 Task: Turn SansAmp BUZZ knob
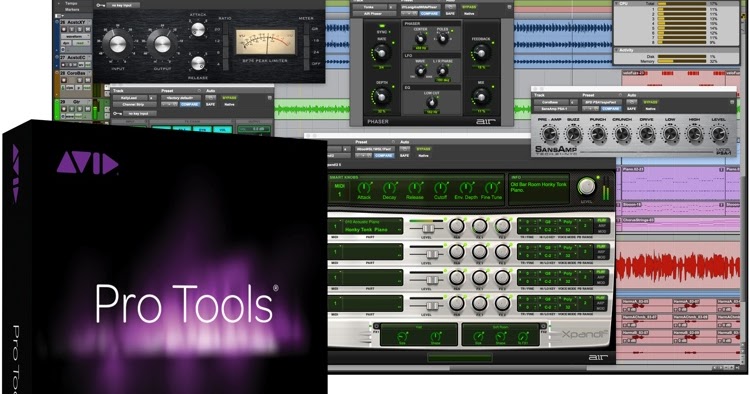(573, 134)
